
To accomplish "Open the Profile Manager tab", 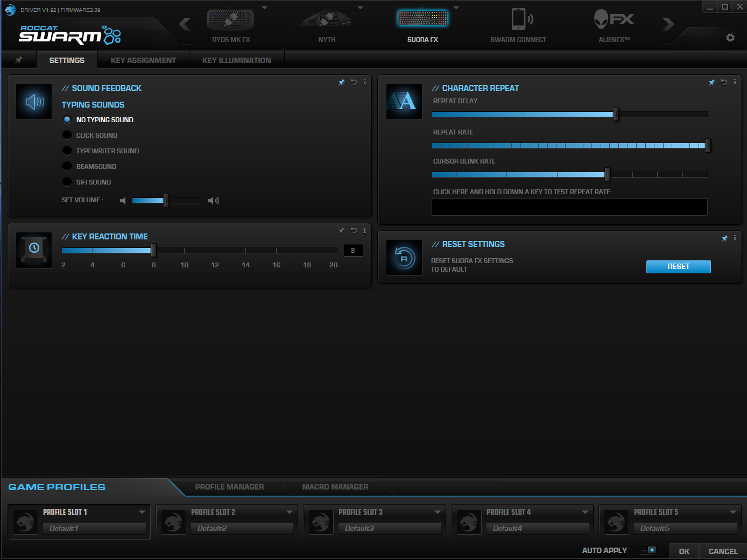I will (x=229, y=487).
